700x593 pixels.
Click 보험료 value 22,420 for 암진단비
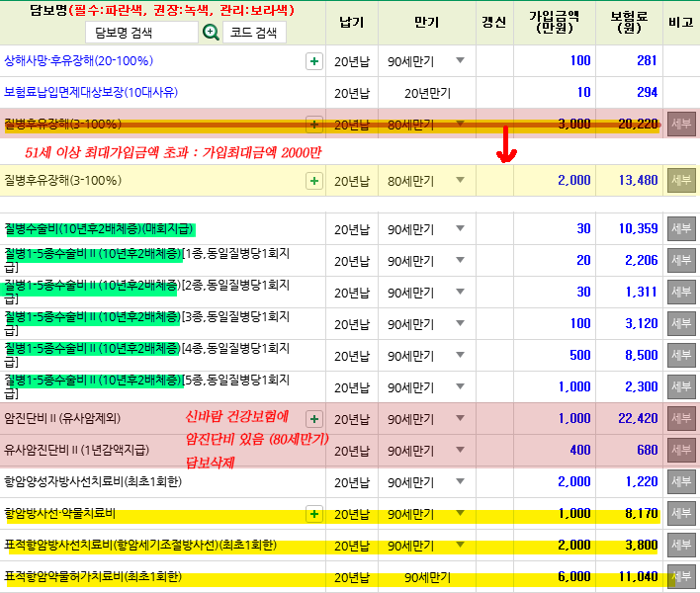pos(638,418)
